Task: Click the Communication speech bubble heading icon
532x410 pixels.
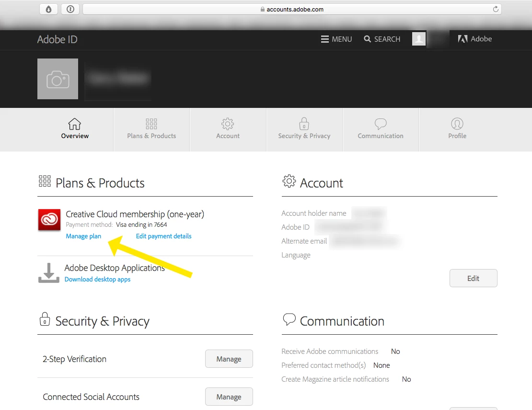Action: [x=289, y=319]
